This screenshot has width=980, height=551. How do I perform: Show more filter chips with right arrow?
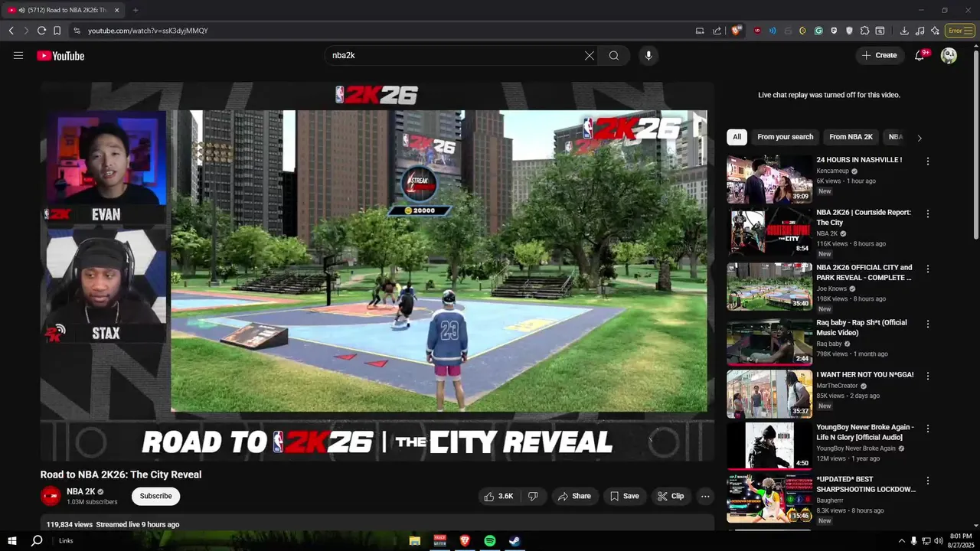920,138
